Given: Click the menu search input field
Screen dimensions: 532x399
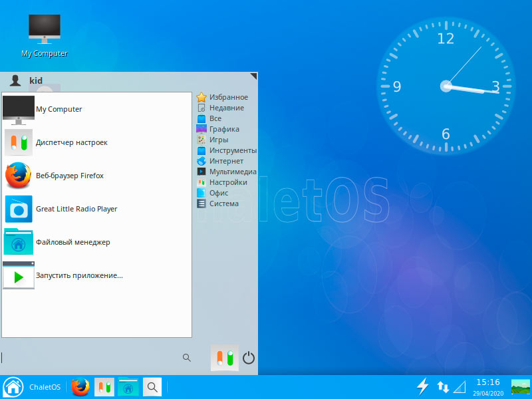Looking at the screenshot, I should click(90, 358).
